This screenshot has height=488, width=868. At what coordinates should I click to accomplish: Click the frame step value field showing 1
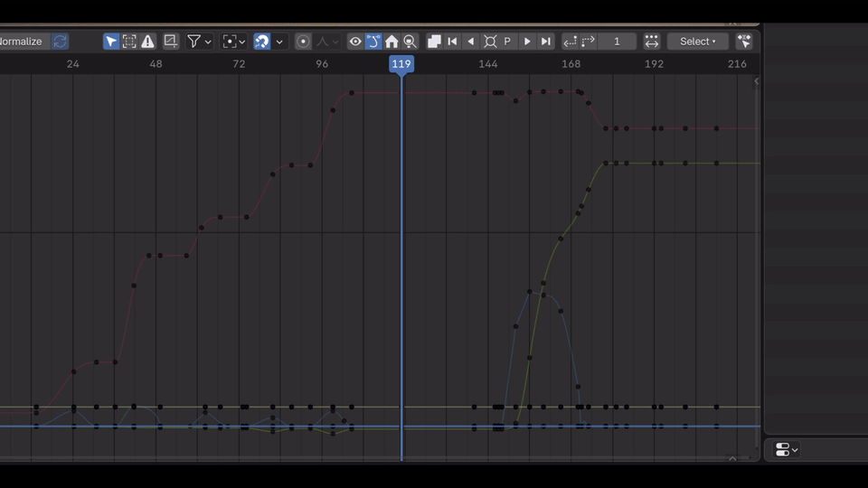click(x=617, y=42)
